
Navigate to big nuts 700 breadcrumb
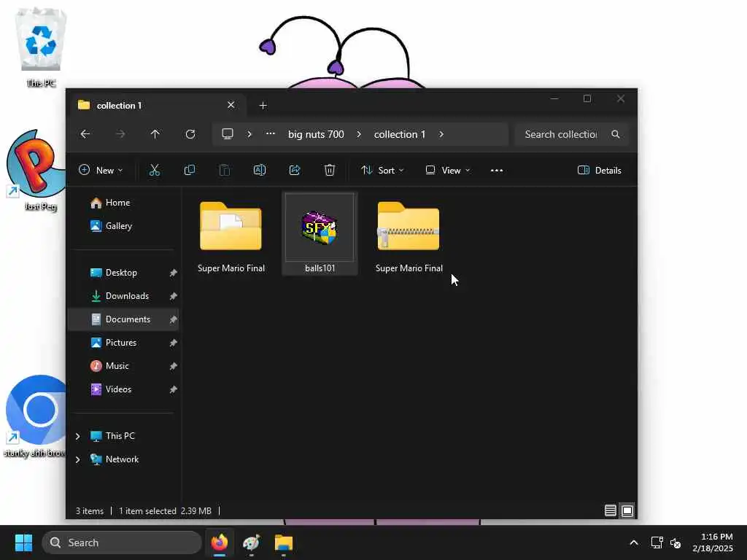click(x=316, y=134)
